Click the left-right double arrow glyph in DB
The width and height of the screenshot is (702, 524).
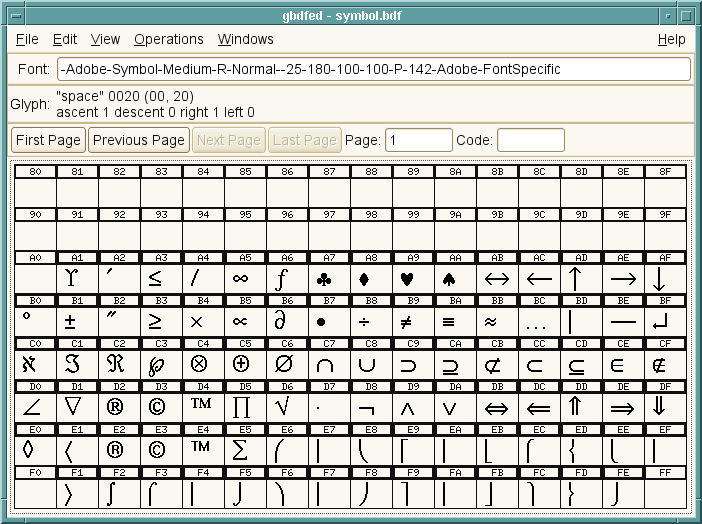(x=496, y=407)
